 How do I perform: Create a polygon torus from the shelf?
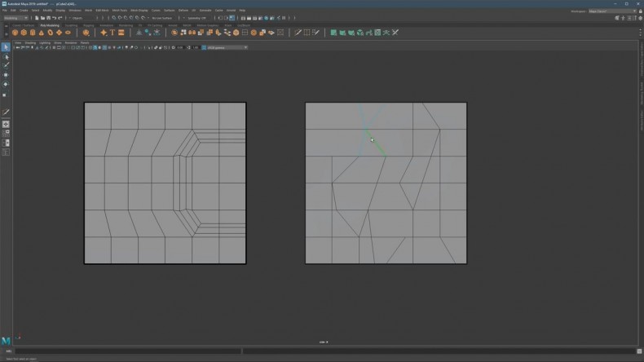coord(50,33)
